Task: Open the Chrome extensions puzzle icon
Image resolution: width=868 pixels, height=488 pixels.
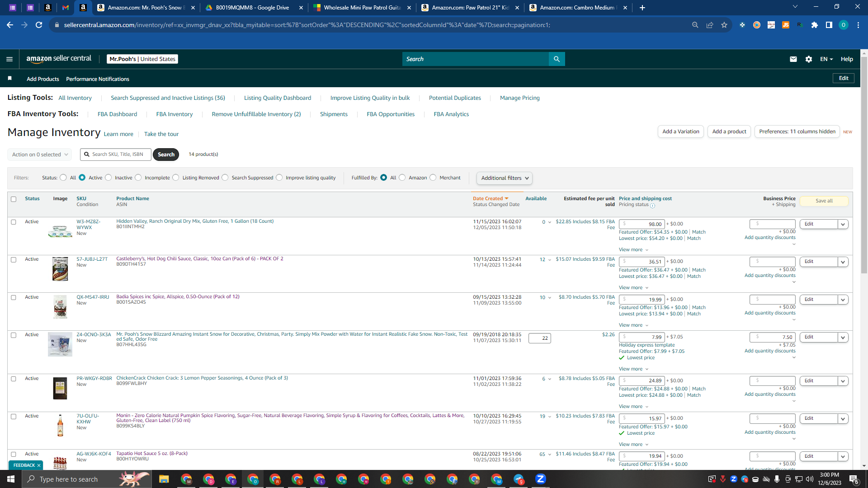Action: [x=815, y=25]
